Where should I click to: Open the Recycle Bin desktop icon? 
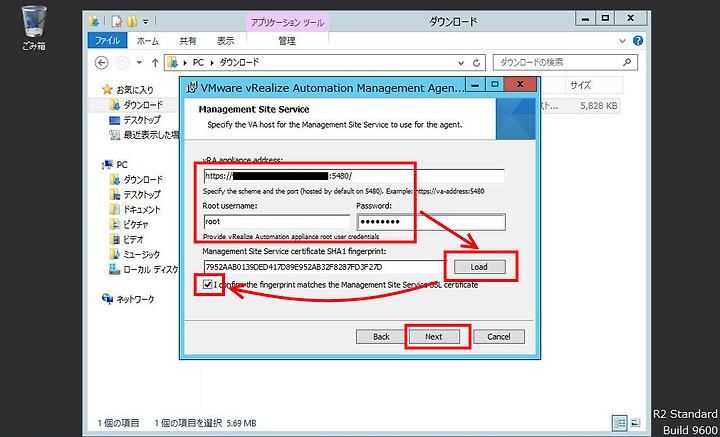[34, 28]
